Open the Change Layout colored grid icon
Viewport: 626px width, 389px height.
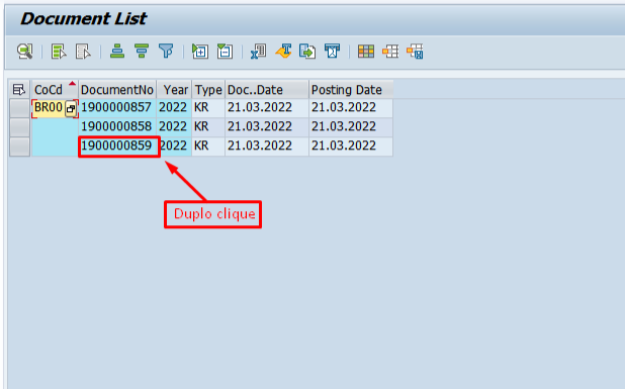366,52
